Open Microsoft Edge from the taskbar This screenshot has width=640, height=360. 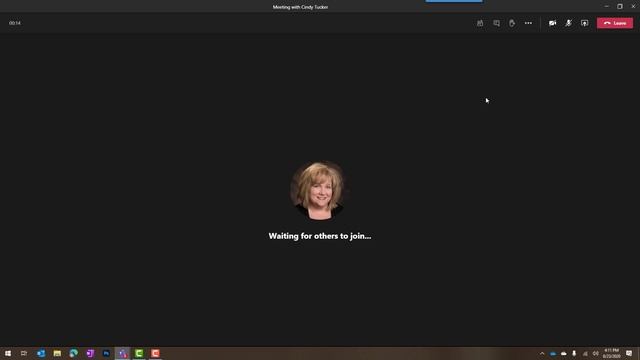click(x=73, y=353)
